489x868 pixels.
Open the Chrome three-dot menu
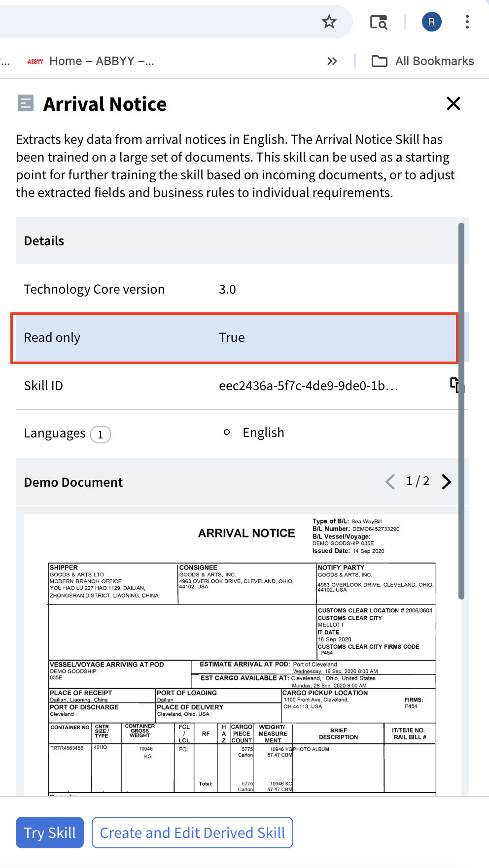[x=467, y=22]
